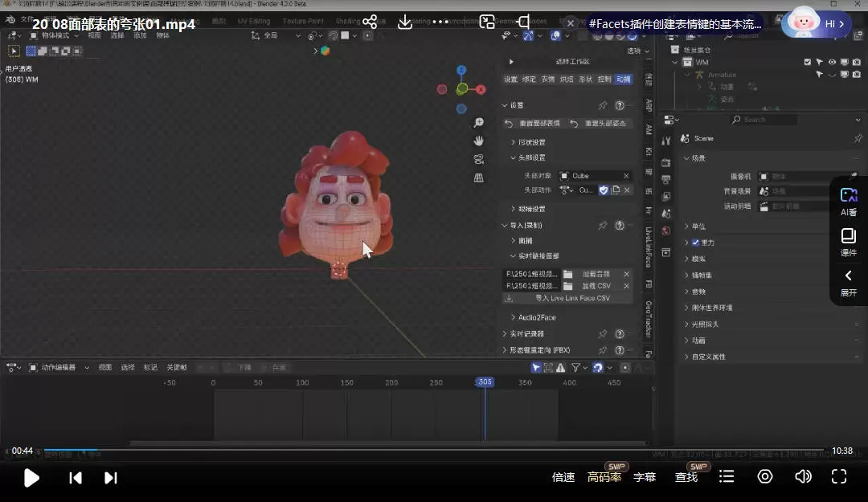The height and width of the screenshot is (502, 868).
Task: Click the frame 305 playhead marker
Action: click(485, 382)
